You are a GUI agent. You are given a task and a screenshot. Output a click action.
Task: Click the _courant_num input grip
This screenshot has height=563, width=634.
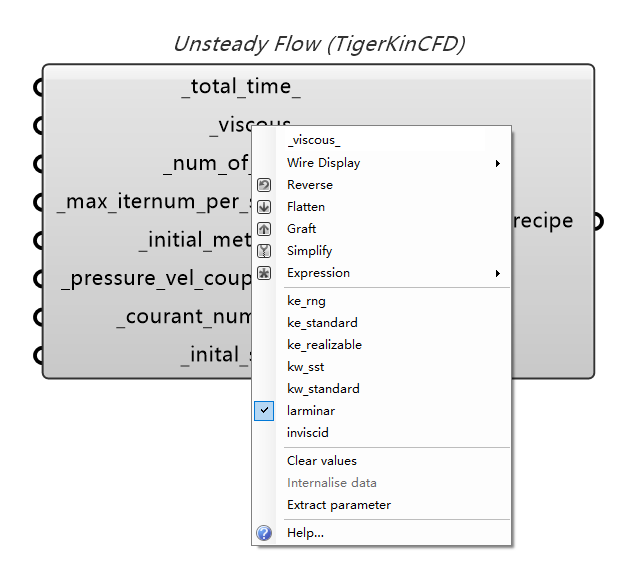coord(40,318)
